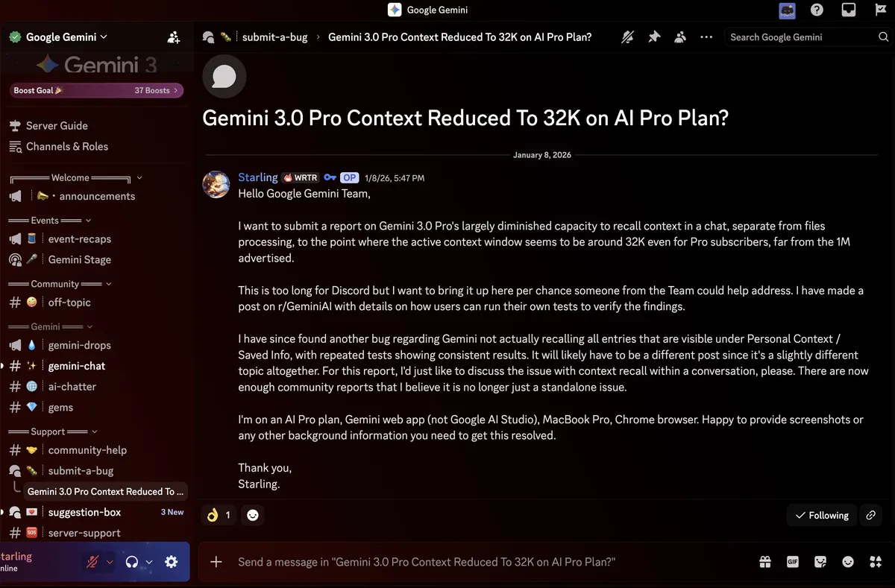The image size is (895, 588).
Task: Open the pinned messages pin icon
Action: 654,37
